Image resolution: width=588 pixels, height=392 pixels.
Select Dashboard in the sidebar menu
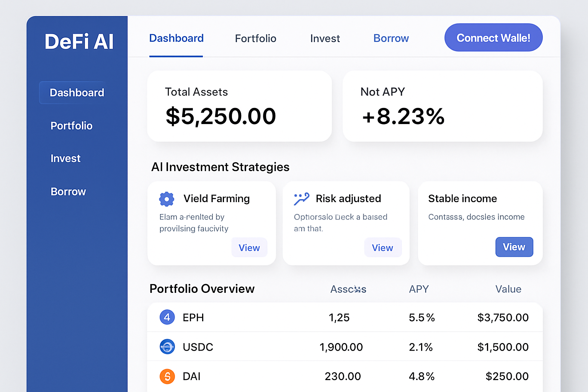[77, 92]
